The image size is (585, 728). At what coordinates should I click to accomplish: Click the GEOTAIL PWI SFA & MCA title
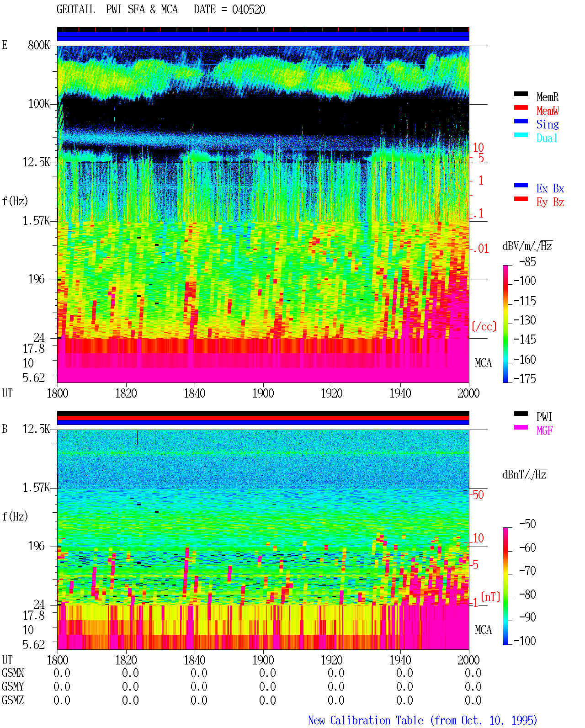(117, 9)
